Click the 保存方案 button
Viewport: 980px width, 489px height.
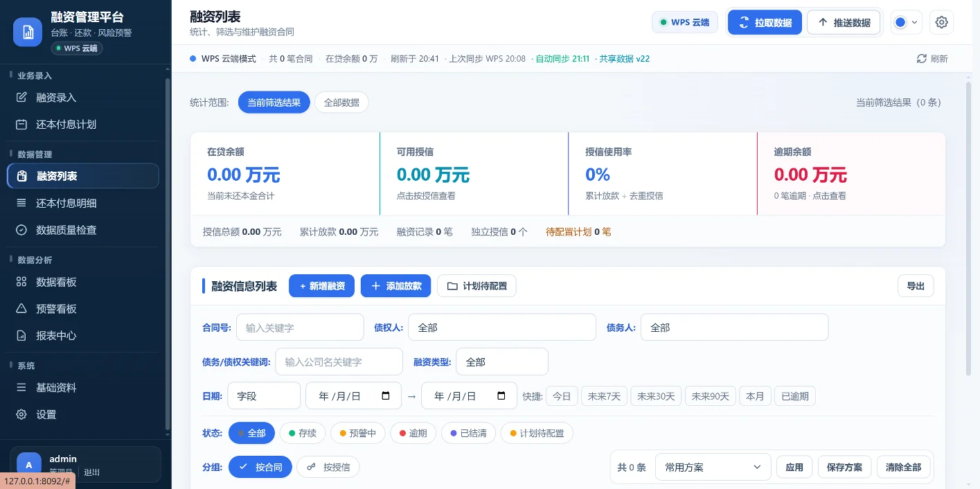coord(845,467)
